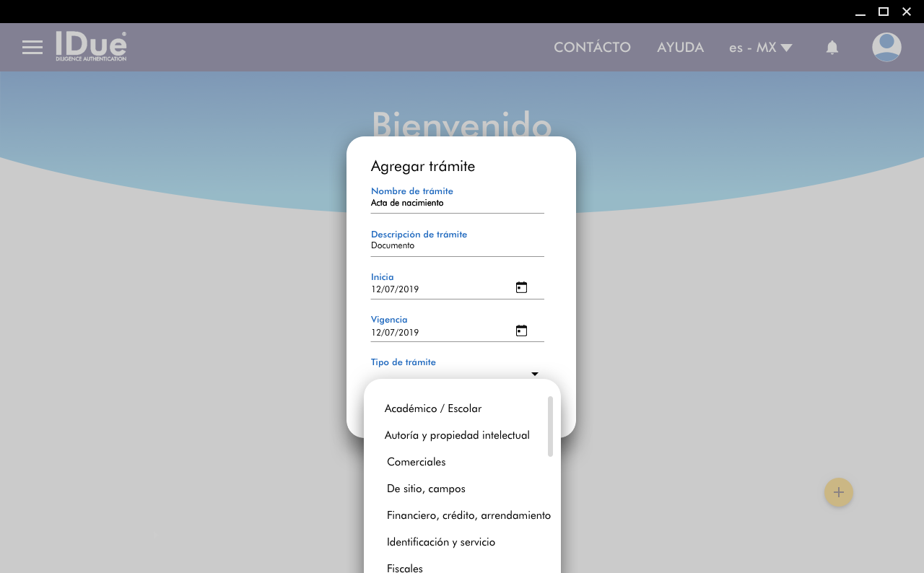This screenshot has height=573, width=924.
Task: Click the dropdown list scrollbar
Action: pos(550,427)
